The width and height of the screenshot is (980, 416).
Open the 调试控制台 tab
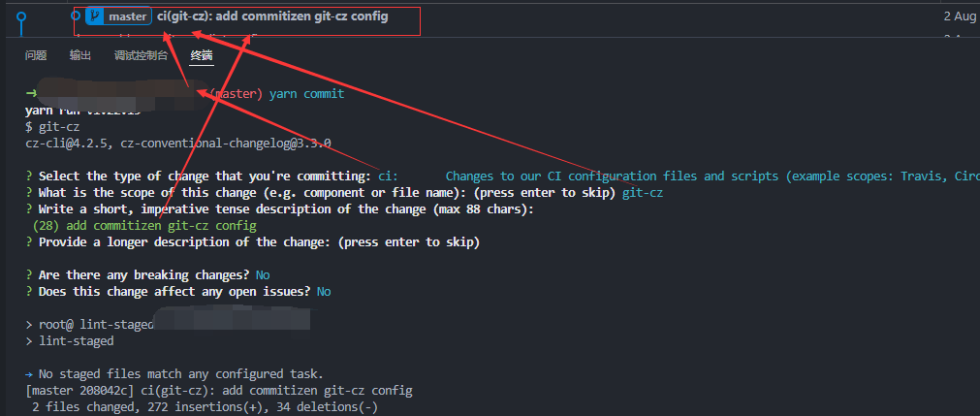tap(141, 55)
